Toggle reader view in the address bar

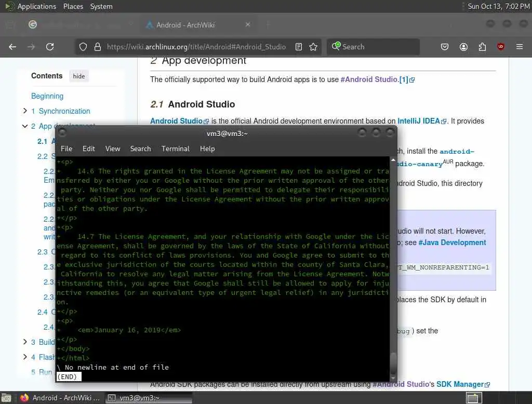pyautogui.click(x=299, y=47)
